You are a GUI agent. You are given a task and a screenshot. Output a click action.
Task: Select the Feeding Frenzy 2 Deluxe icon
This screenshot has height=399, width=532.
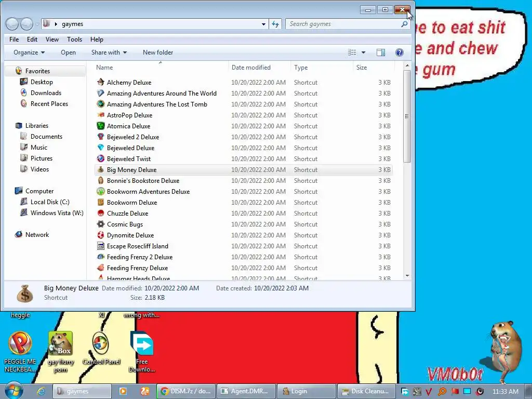coord(100,257)
